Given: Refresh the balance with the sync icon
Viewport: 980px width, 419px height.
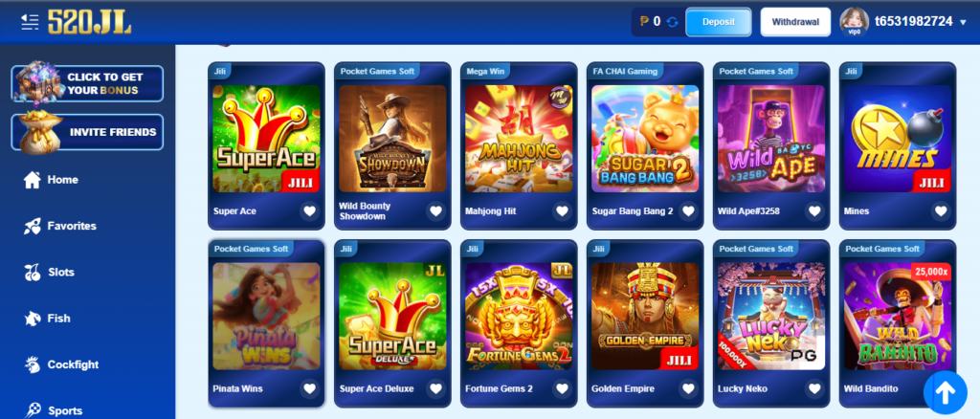Looking at the screenshot, I should point(673,22).
